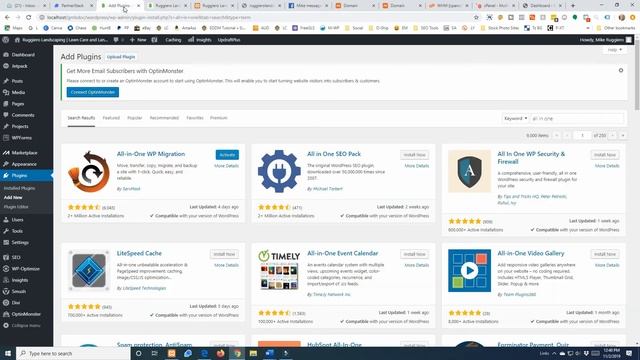
Task: Switch to Premium plugins tab
Action: (x=219, y=118)
